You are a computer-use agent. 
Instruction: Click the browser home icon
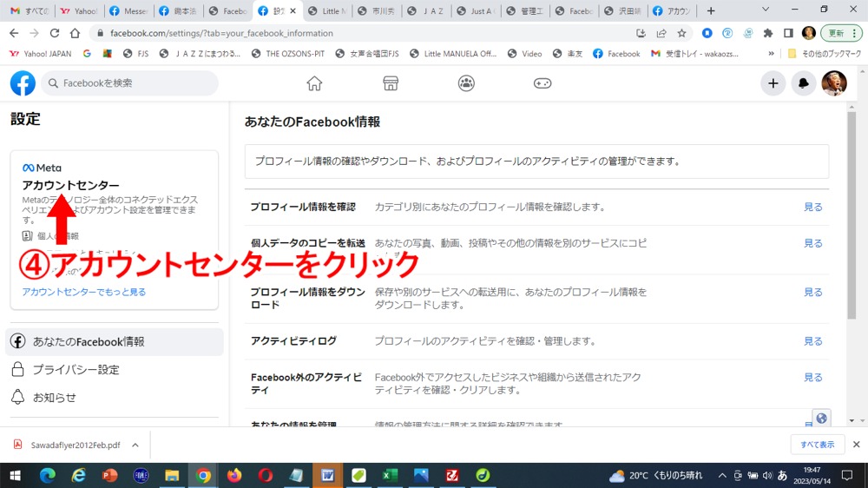click(x=75, y=33)
